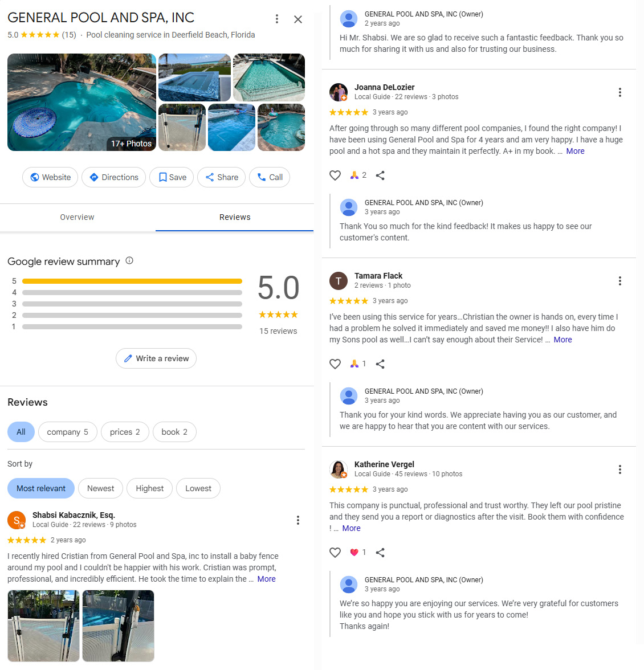This screenshot has width=644, height=670.
Task: Switch to the Overview tab
Action: point(77,217)
